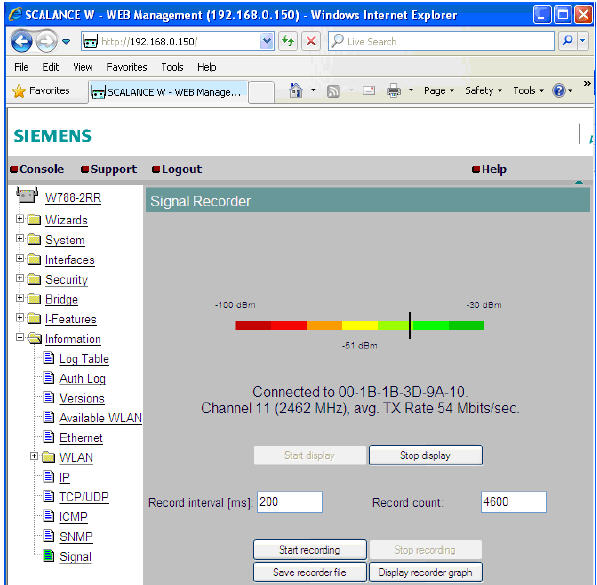Click the Refresh page icon
The width and height of the screenshot is (597, 585).
[x=288, y=41]
